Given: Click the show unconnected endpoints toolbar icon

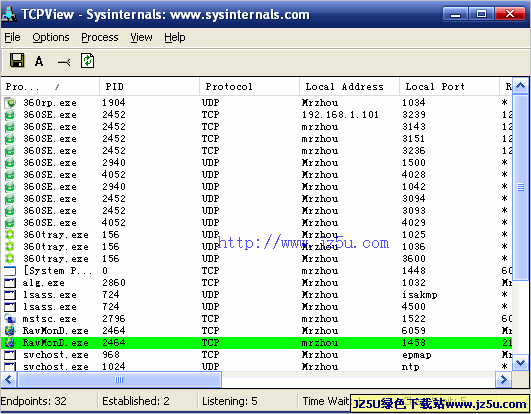Looking at the screenshot, I should pos(64,62).
